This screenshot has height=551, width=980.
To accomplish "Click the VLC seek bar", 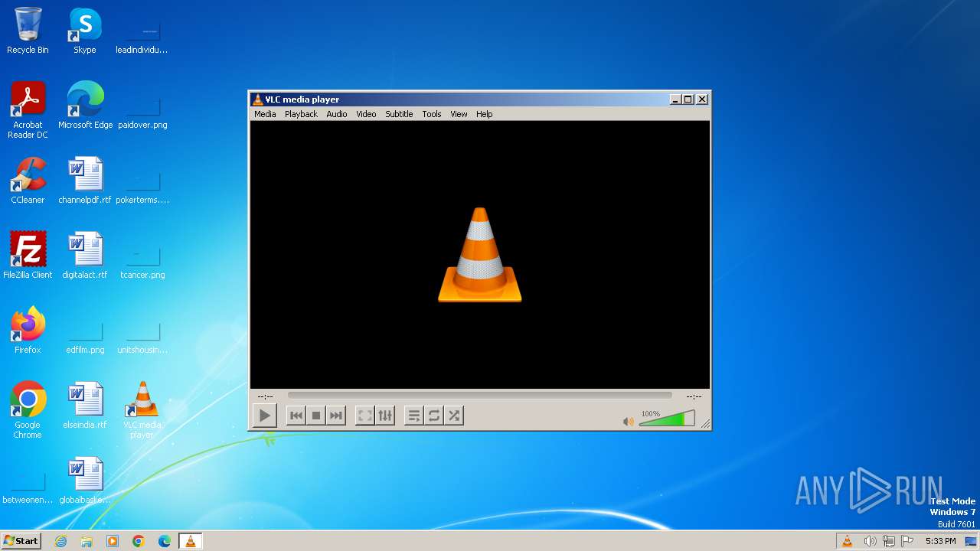I will (479, 396).
